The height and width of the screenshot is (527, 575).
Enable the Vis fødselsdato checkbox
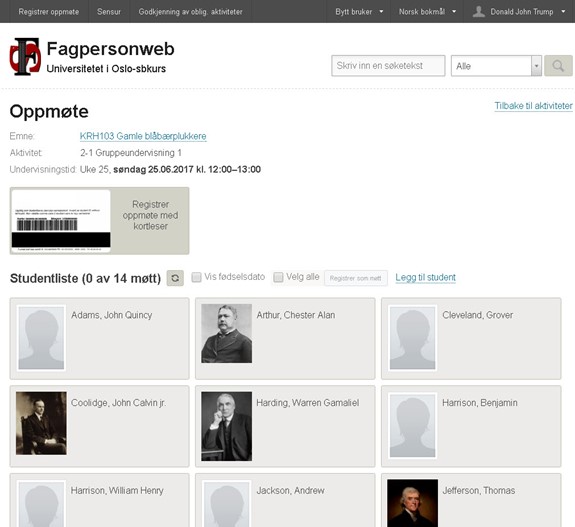tap(197, 277)
